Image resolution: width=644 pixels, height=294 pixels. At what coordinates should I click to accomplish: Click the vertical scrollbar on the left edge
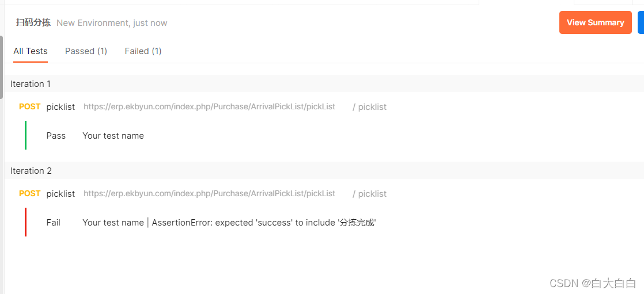point(2,67)
